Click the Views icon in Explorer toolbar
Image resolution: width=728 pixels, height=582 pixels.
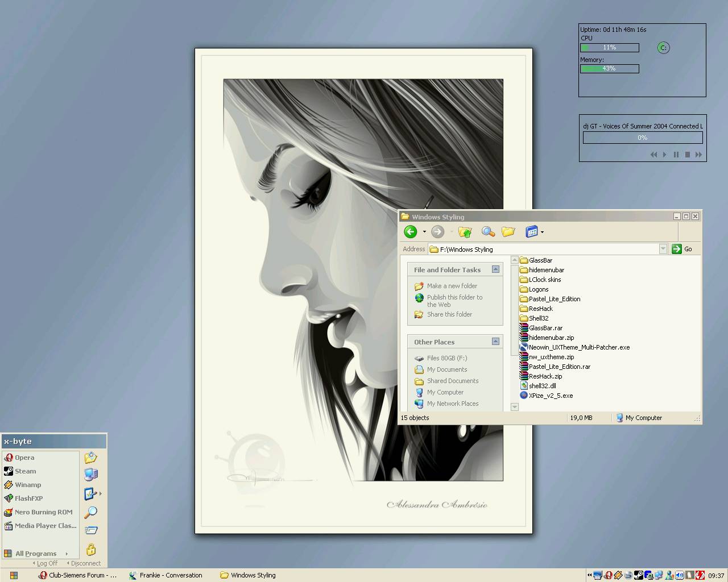[x=532, y=231]
